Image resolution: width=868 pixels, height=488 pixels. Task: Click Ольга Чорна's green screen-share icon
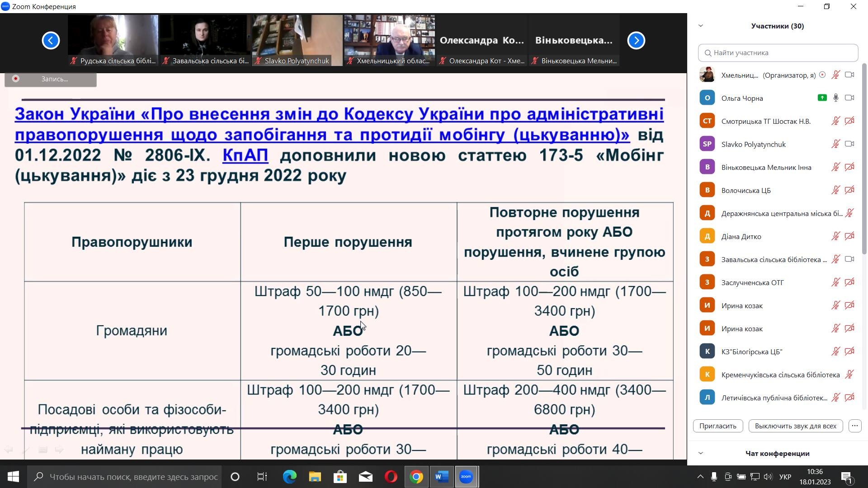[x=822, y=98]
